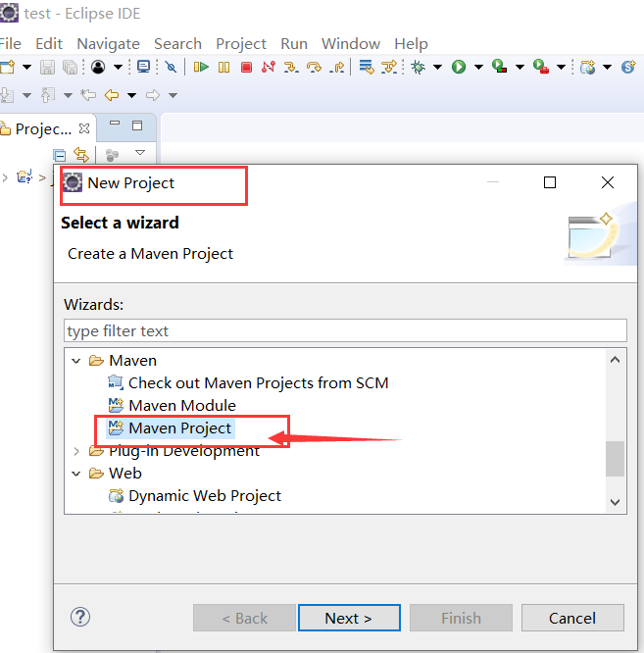Toggle Link with Editor in Project Explorer
The image size is (644, 653).
pyautogui.click(x=81, y=155)
